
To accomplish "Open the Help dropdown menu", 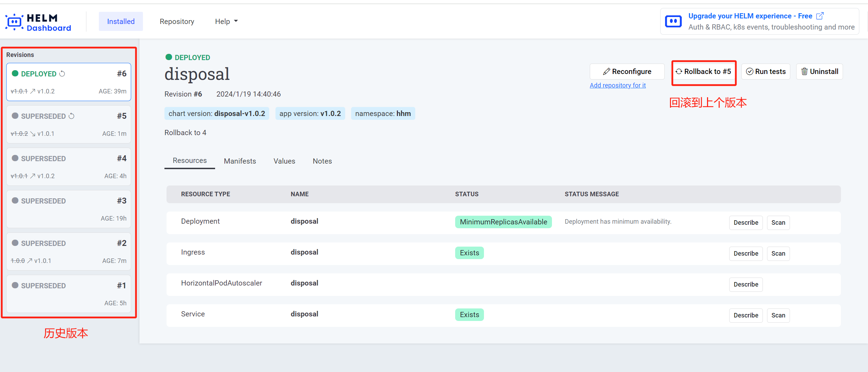I will (x=226, y=22).
